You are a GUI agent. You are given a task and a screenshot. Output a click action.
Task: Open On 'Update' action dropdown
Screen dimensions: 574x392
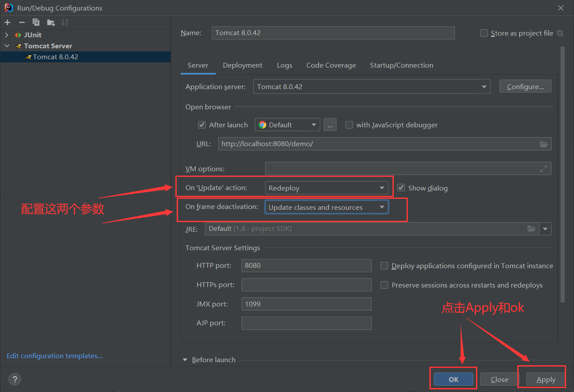[x=327, y=188]
